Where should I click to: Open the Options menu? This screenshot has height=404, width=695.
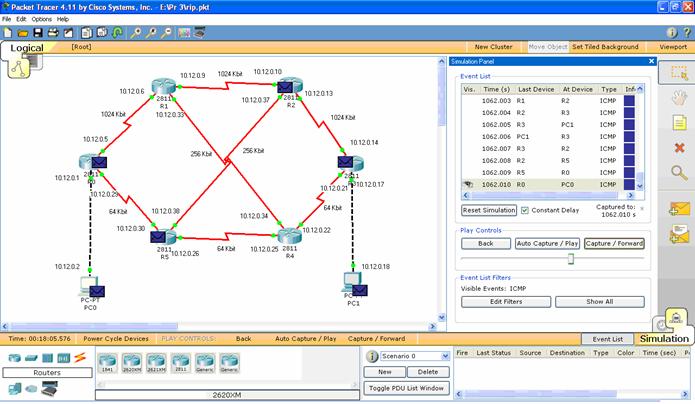point(40,19)
